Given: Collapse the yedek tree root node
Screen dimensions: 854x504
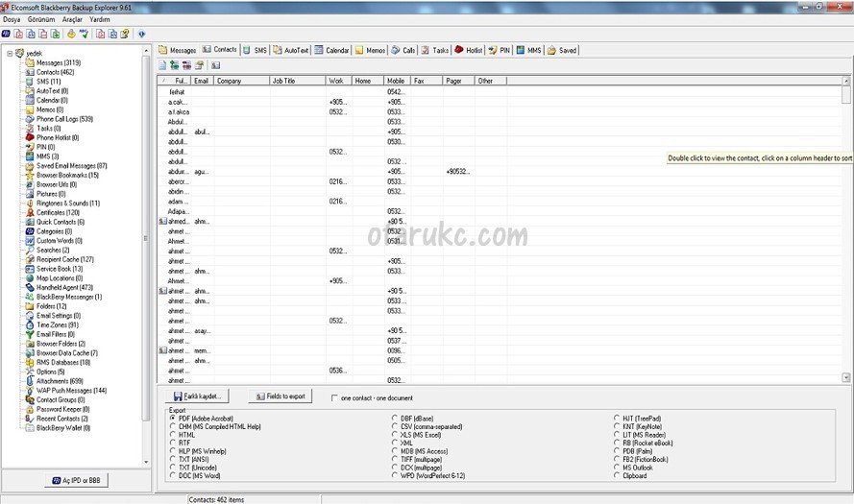Looking at the screenshot, I should (x=10, y=54).
